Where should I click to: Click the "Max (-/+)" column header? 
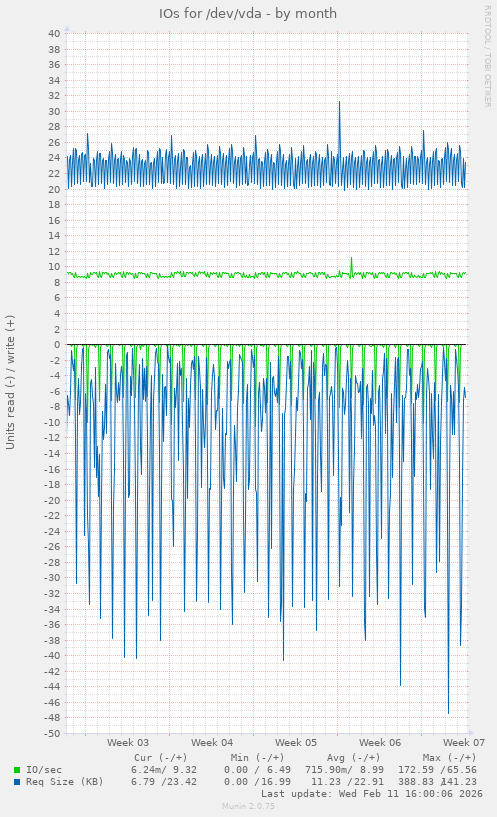[x=450, y=758]
